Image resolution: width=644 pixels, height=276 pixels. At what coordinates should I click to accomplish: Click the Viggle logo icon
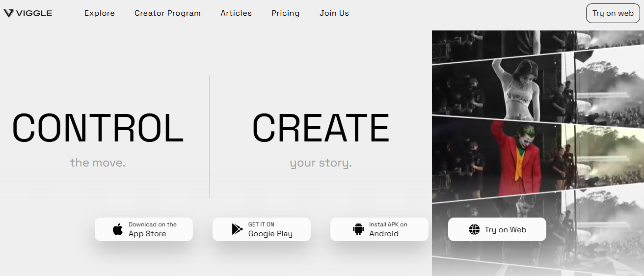(9, 13)
